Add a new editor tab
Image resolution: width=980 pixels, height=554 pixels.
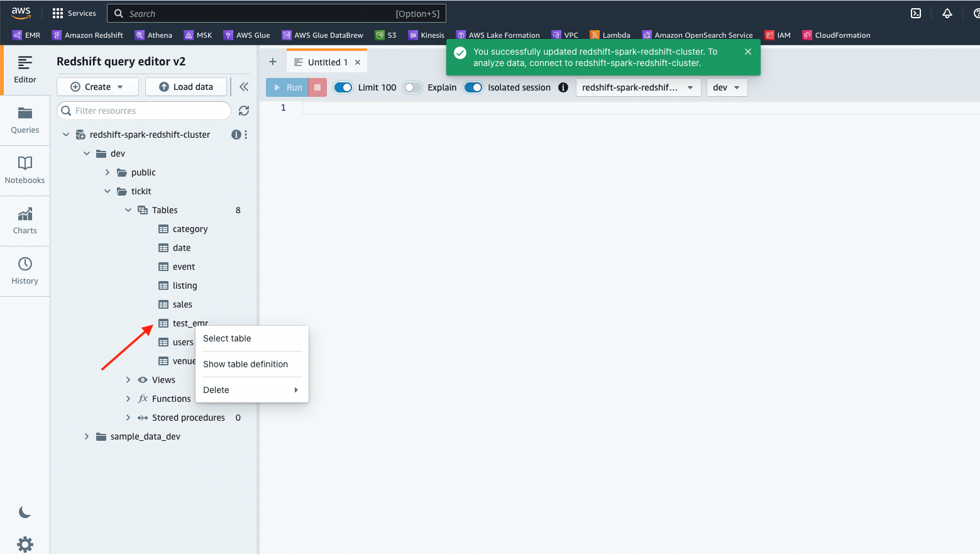coord(273,62)
